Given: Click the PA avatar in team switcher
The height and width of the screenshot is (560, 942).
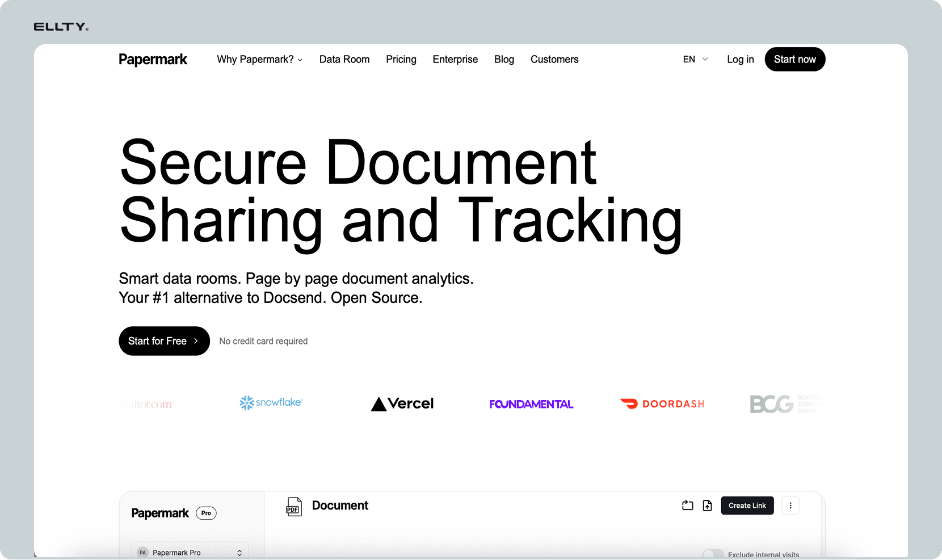Looking at the screenshot, I should pyautogui.click(x=143, y=553).
